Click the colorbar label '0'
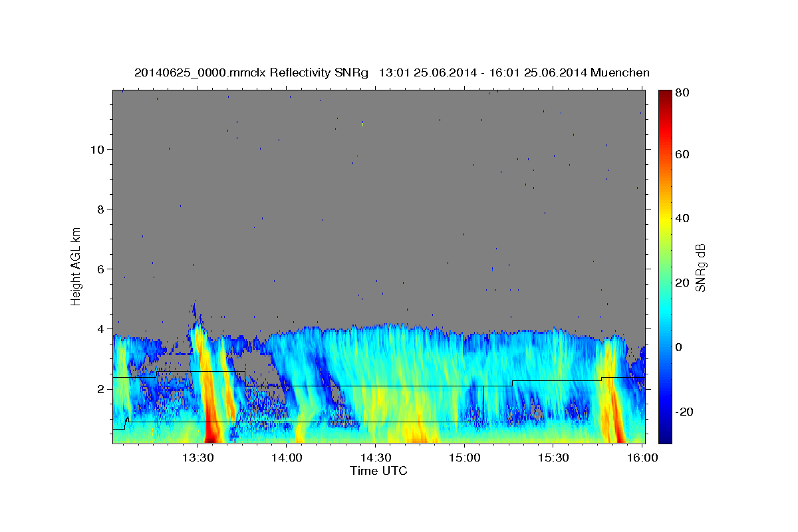Viewport: 798px width, 532px height. pos(679,347)
